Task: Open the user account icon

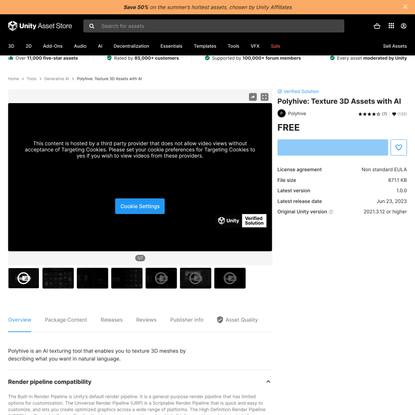Action: pyautogui.click(x=404, y=26)
